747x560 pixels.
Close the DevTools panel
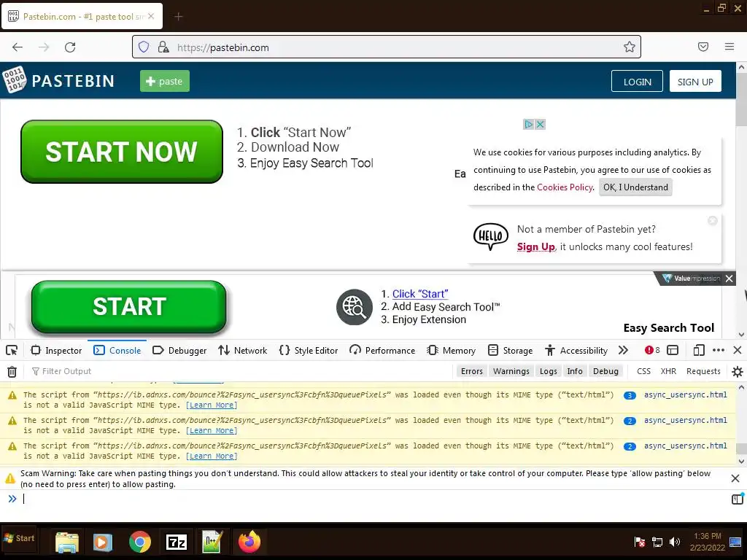coord(738,351)
